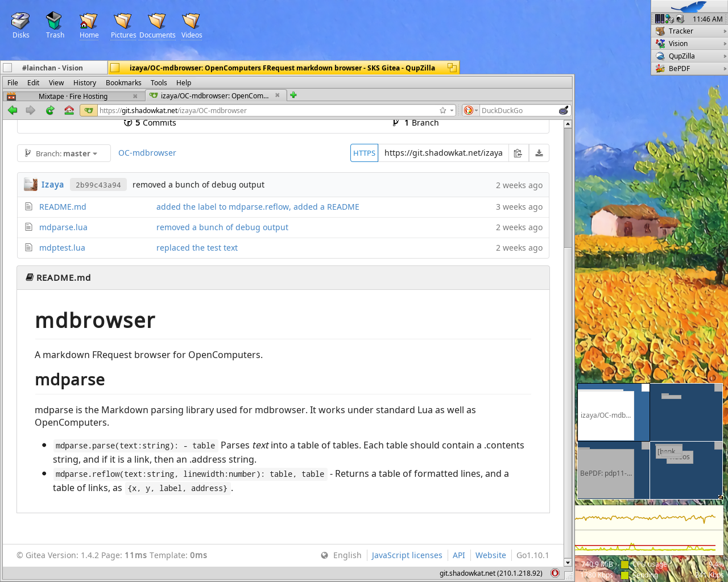Image resolution: width=728 pixels, height=582 pixels.
Task: Click the ProcessController CPU bars in tray
Action: [x=659, y=19]
